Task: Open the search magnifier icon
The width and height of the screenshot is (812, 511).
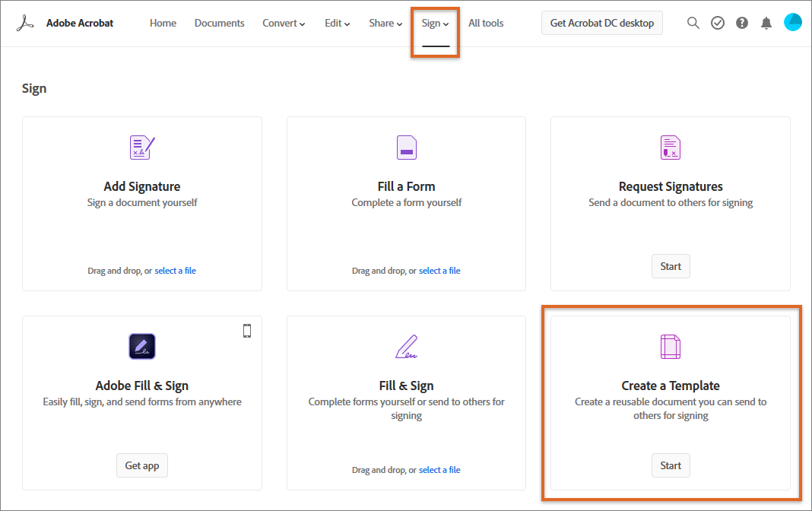Action: (x=693, y=23)
